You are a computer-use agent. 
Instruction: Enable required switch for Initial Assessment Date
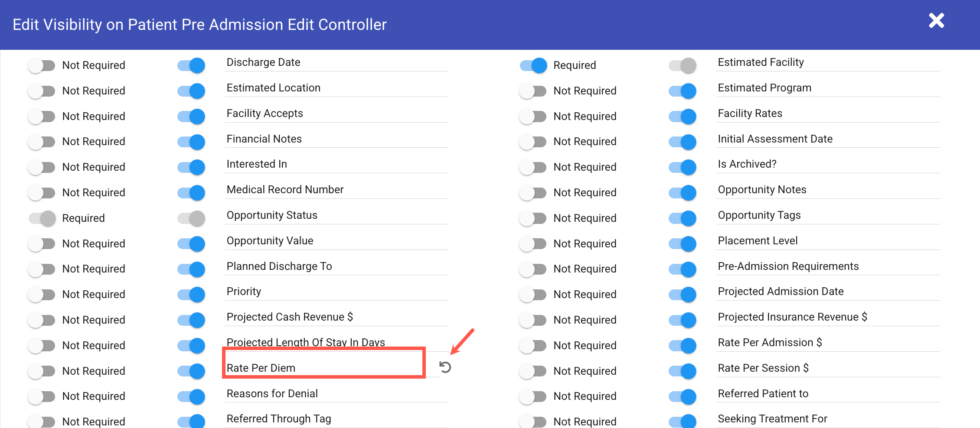point(533,142)
